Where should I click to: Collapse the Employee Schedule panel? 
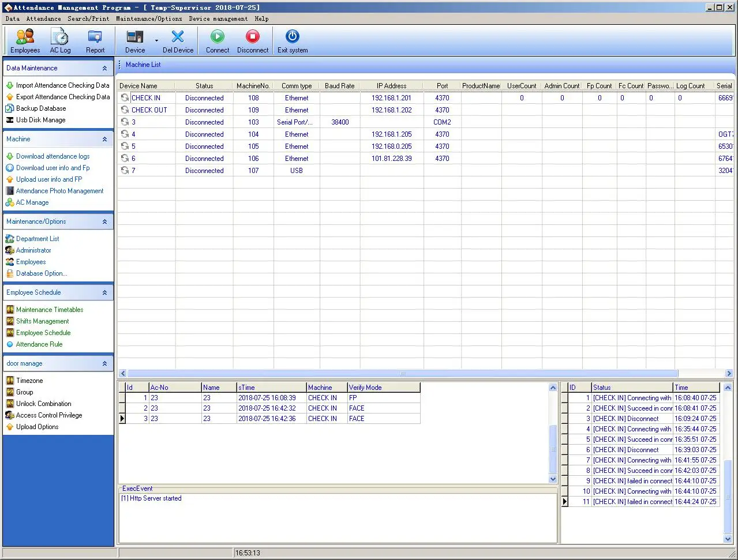[104, 293]
